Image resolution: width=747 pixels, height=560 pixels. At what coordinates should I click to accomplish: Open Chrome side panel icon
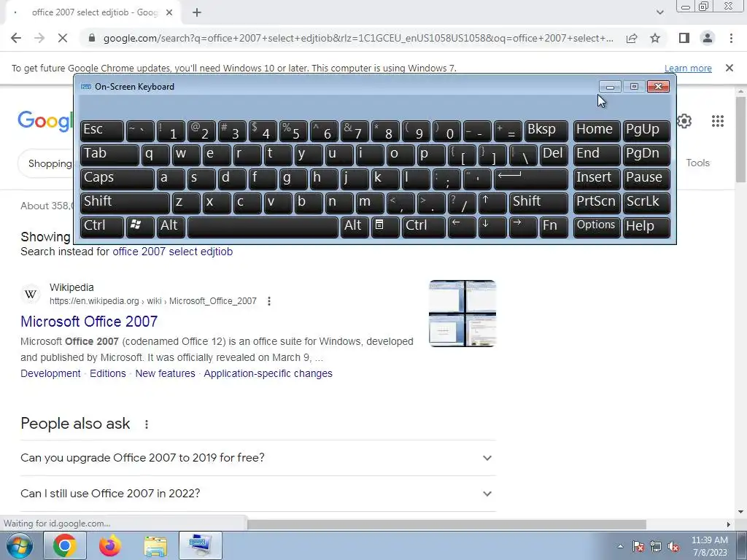tap(684, 38)
